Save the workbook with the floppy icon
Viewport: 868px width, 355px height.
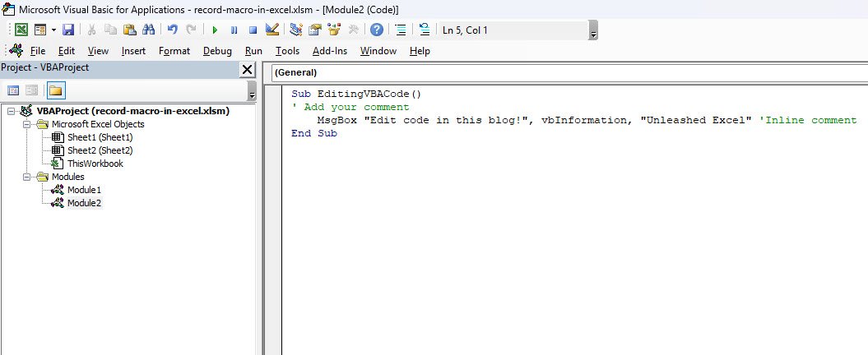[68, 30]
